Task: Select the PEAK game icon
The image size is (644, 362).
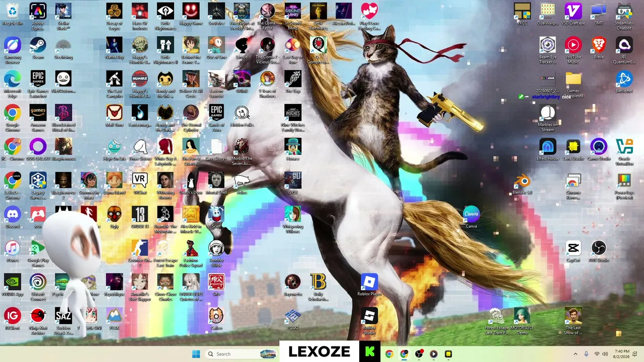Action: pyautogui.click(x=114, y=319)
